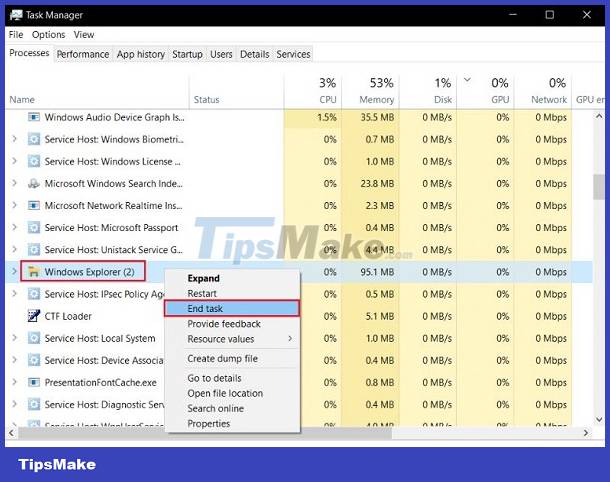Open the Resource values submenu arrow
The image size is (610, 482).
(x=290, y=339)
